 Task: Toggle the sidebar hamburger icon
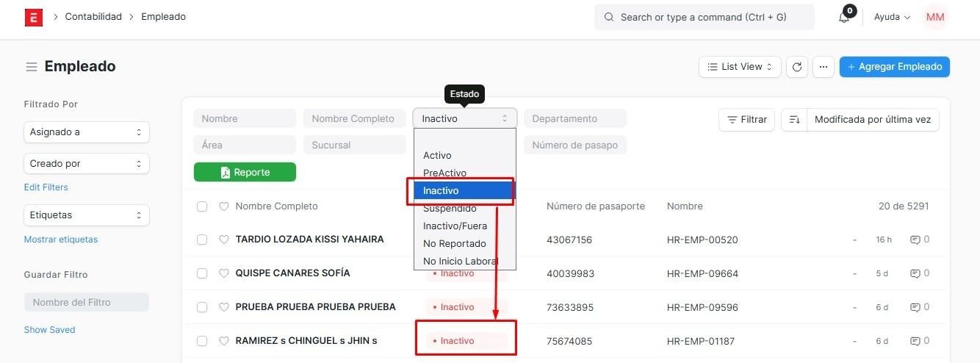click(32, 67)
